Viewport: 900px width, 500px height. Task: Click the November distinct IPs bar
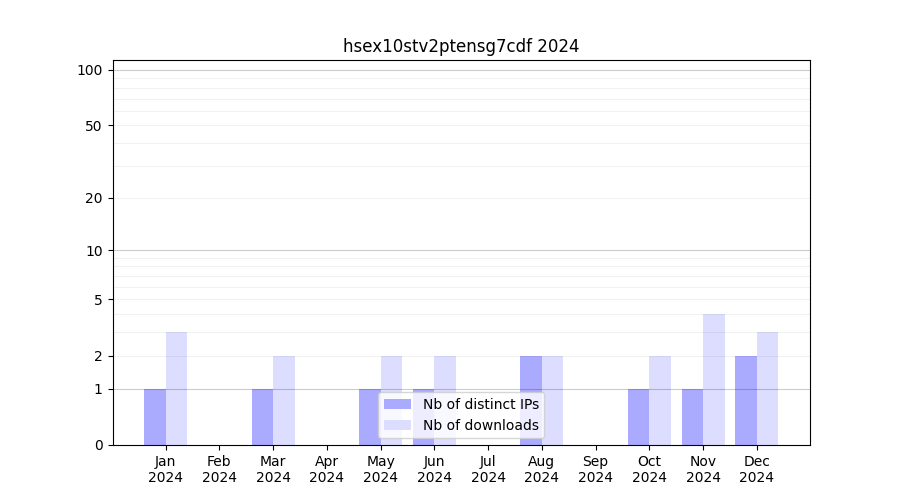tap(692, 417)
